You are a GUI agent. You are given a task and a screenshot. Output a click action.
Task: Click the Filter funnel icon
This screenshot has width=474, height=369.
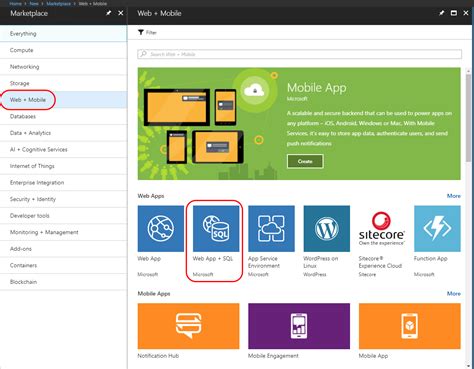[x=141, y=32]
